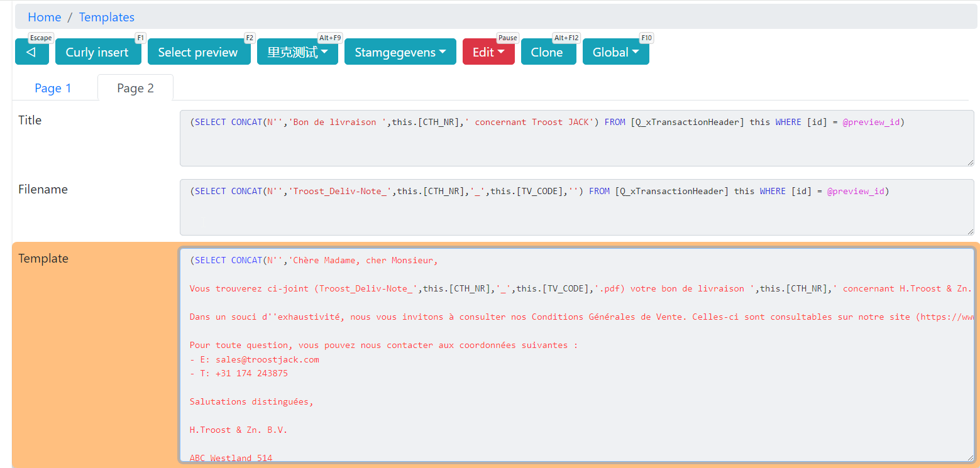Click the 'Vous trouverez ci-joint' line
This screenshot has height=468, width=980.
point(581,288)
